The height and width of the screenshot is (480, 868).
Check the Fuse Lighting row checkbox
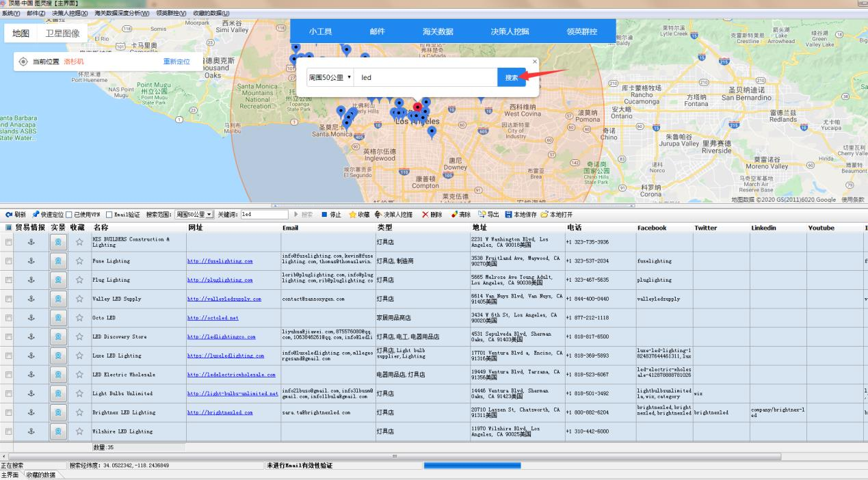pyautogui.click(x=8, y=261)
